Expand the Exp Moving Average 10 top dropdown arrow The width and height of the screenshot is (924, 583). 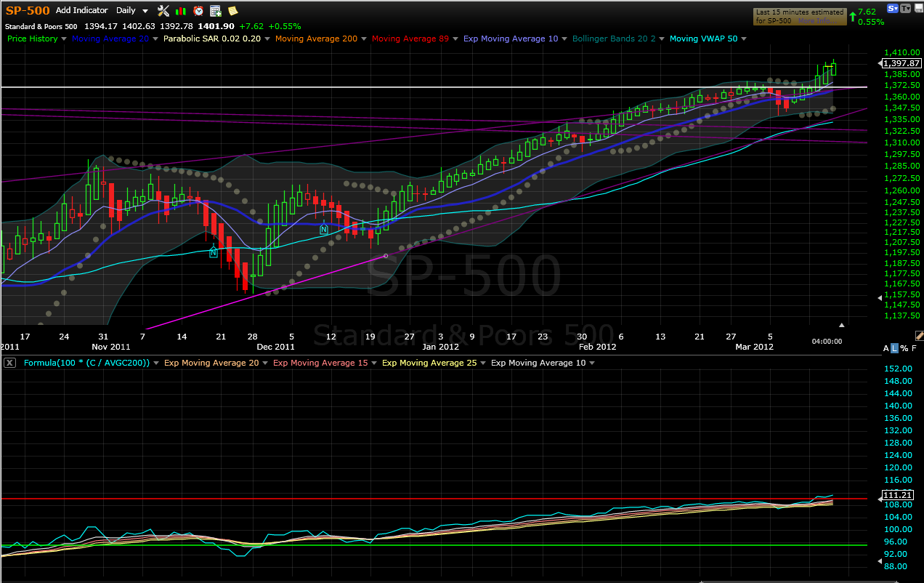[564, 39]
